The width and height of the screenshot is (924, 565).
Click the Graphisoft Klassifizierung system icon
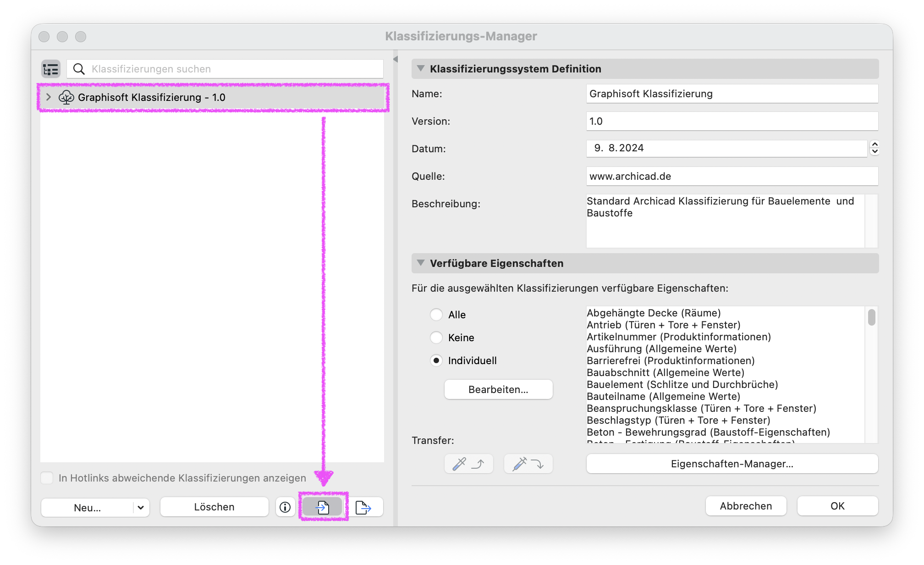66,97
